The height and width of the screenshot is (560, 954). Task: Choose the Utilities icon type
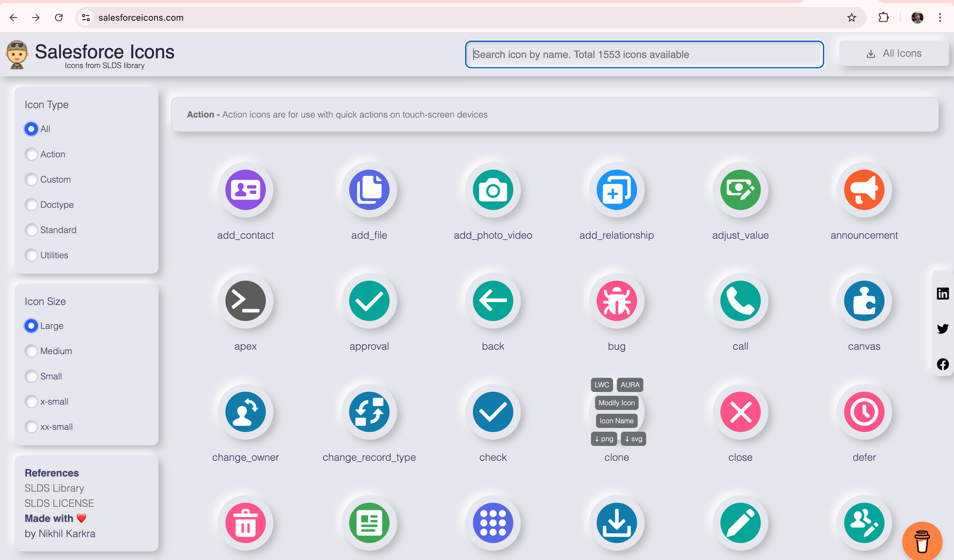point(31,255)
